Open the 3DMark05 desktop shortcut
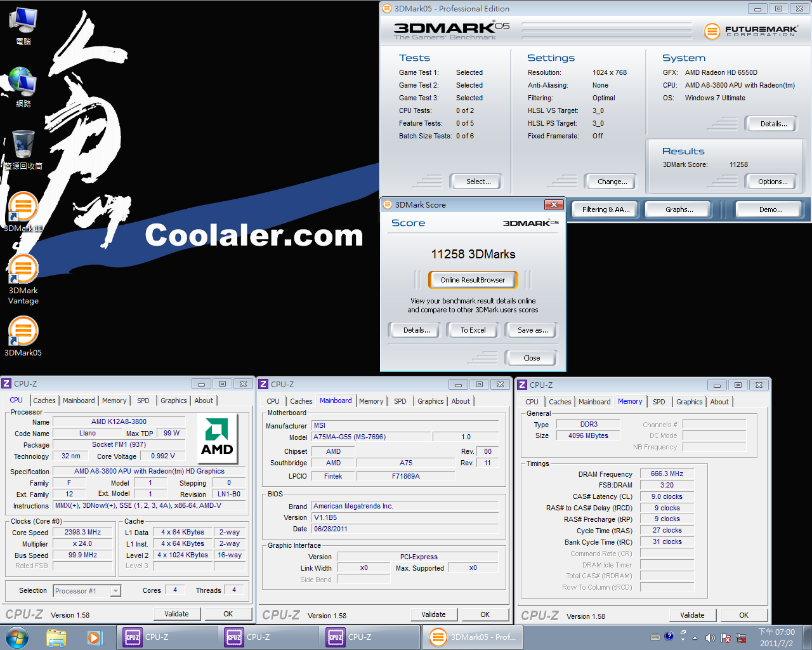Image resolution: width=812 pixels, height=650 pixels. [x=23, y=336]
